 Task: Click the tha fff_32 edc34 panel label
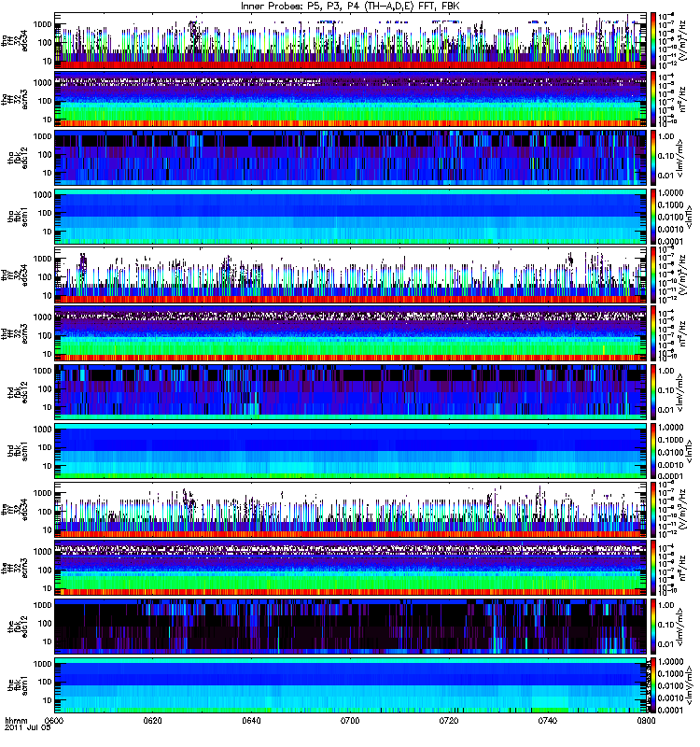pos(15,41)
